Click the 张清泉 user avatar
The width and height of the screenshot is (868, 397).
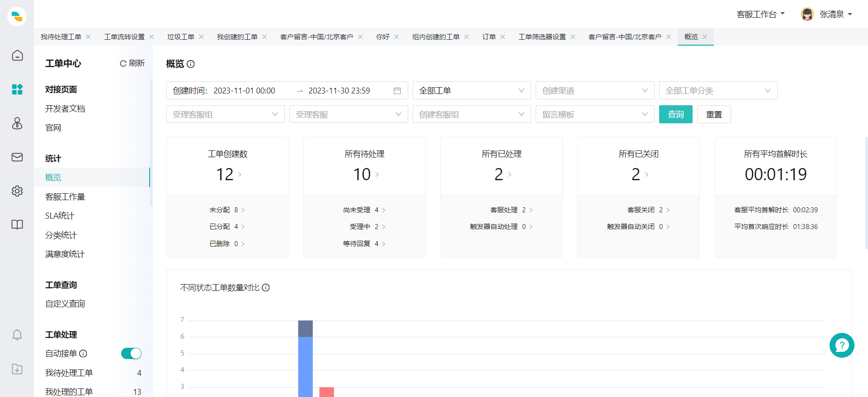pyautogui.click(x=807, y=14)
